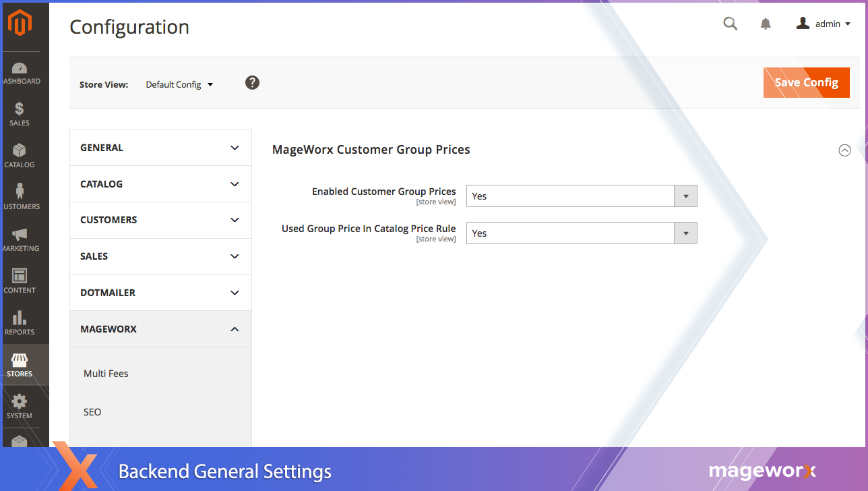Open the Store View Default Config switcher

[179, 84]
